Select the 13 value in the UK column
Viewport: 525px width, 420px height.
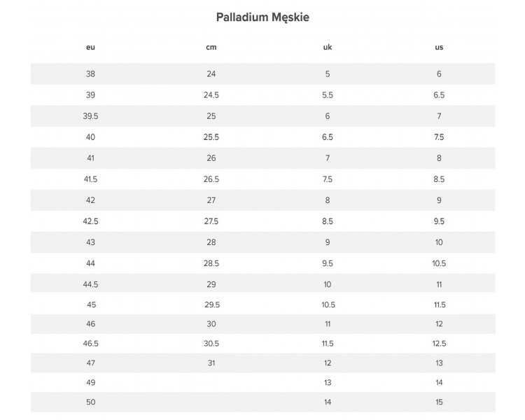pos(327,383)
